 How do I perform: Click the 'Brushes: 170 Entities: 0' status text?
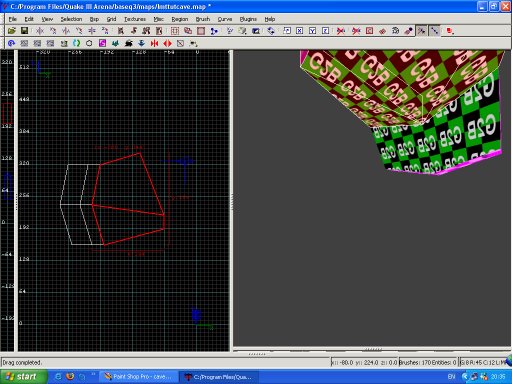[x=427, y=362]
